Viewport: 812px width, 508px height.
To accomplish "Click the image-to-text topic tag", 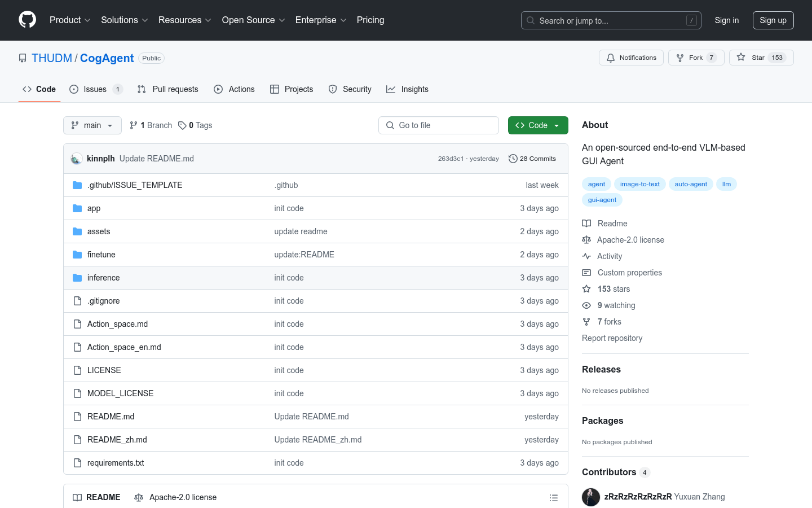I will pos(640,184).
